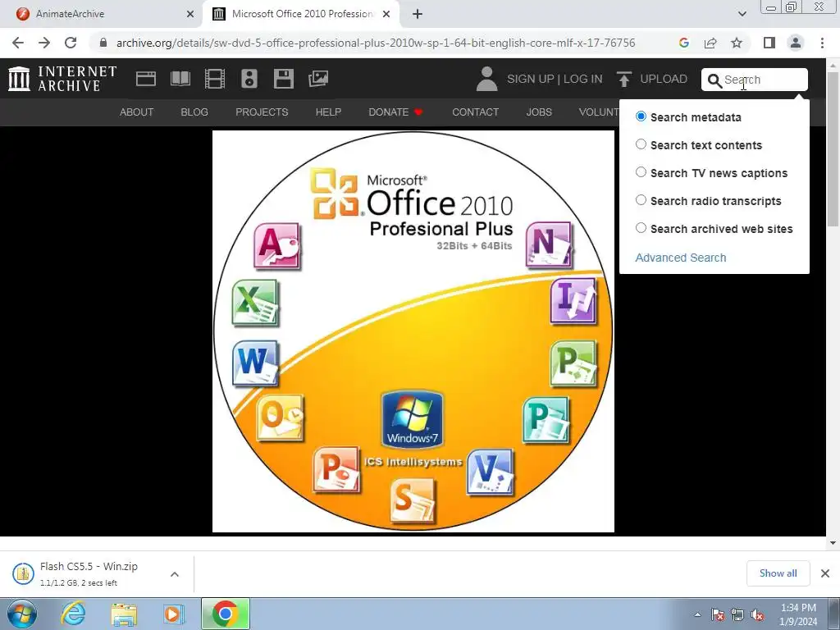This screenshot has height=630, width=840.
Task: Open Advanced Search link
Action: (681, 258)
